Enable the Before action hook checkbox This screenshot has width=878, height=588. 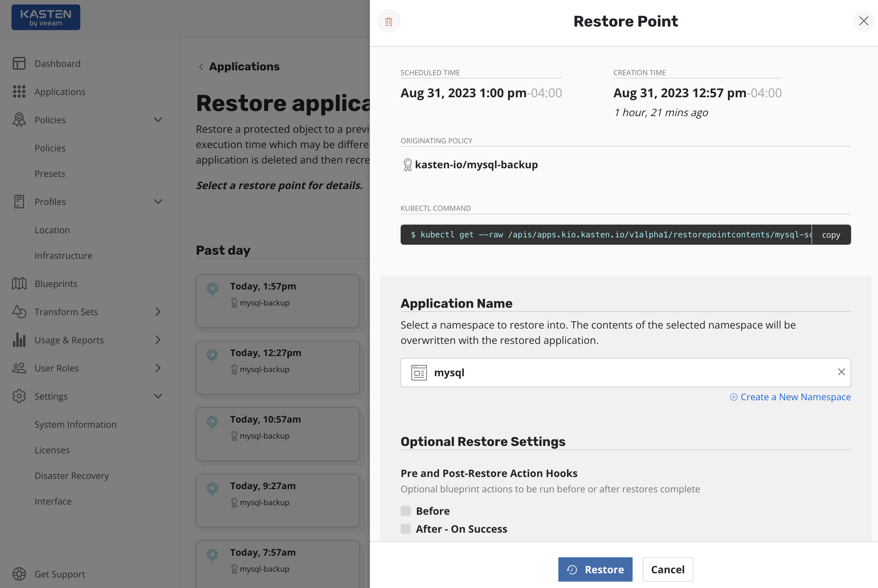pos(405,511)
